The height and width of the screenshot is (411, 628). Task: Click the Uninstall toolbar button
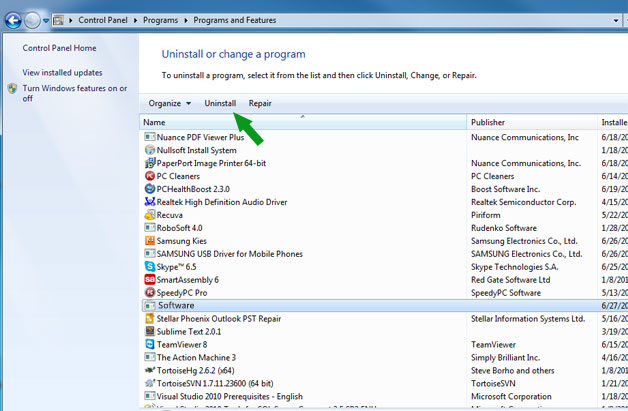coord(220,103)
